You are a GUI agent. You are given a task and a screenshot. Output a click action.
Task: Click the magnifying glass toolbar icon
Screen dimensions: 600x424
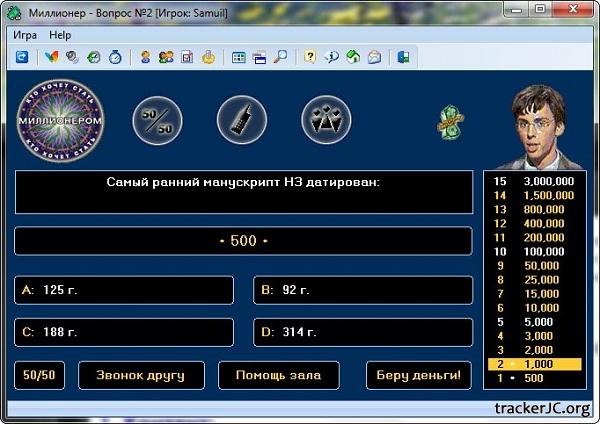click(281, 58)
